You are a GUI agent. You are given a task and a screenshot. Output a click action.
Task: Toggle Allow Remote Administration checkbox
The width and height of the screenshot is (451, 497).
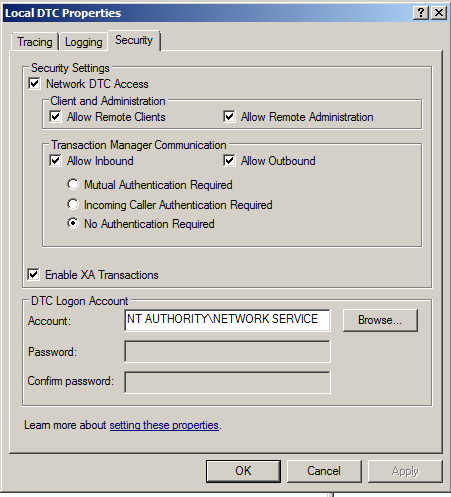(x=229, y=116)
